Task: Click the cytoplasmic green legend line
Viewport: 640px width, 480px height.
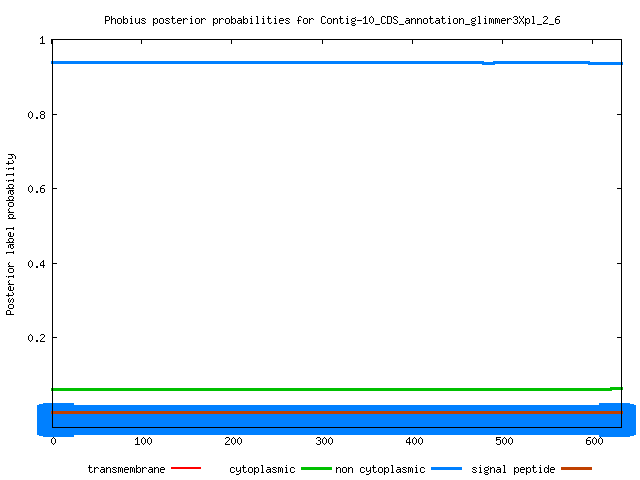Action: pos(316,469)
